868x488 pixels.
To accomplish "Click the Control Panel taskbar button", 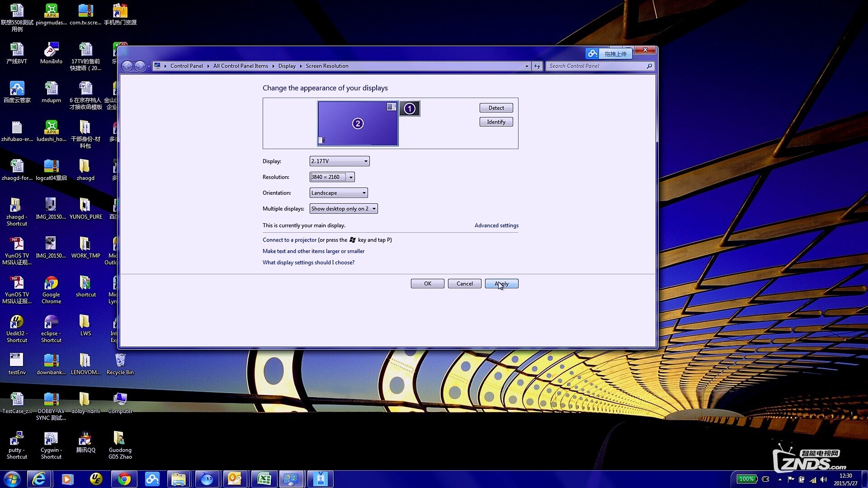I will 291,479.
